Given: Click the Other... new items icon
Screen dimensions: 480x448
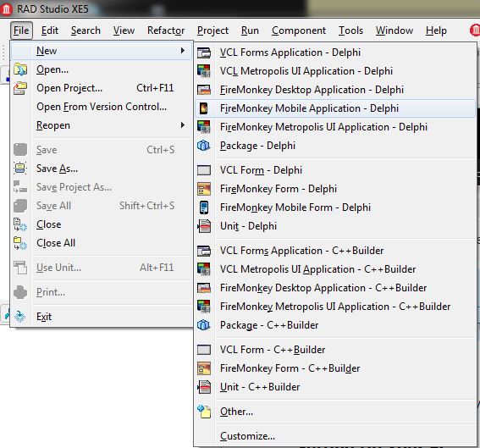Looking at the screenshot, I should [204, 412].
